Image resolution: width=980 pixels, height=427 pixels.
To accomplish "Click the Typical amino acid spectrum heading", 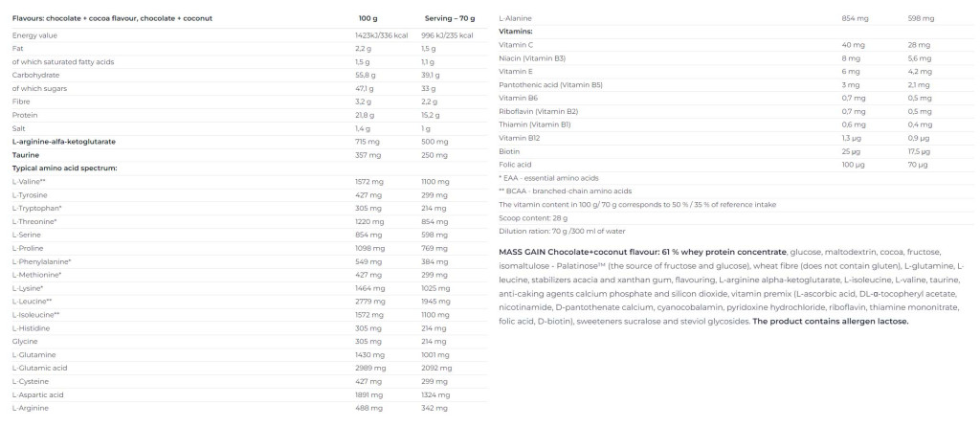I will (65, 169).
